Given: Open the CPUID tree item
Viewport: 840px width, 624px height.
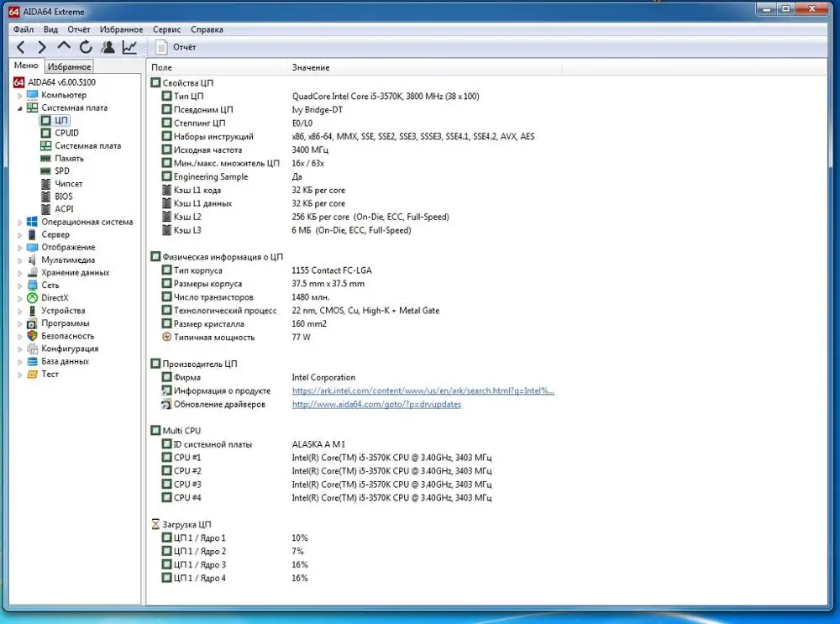Looking at the screenshot, I should point(66,133).
